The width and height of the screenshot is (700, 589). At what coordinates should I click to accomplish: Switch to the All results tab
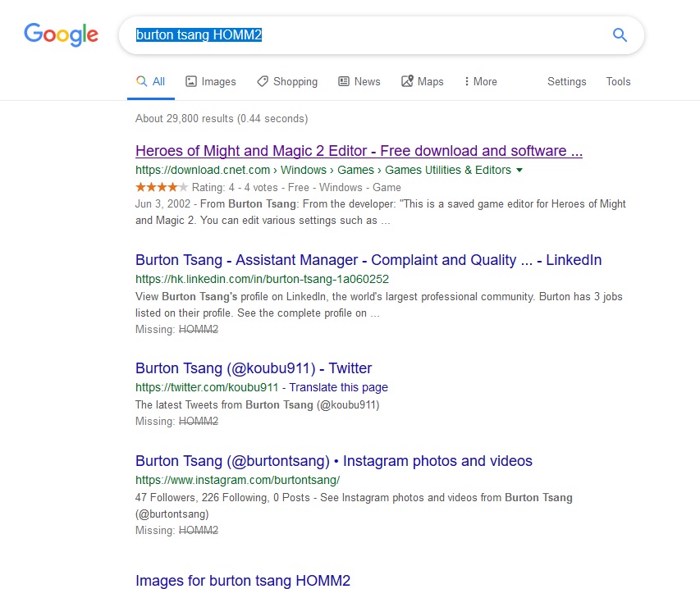151,82
